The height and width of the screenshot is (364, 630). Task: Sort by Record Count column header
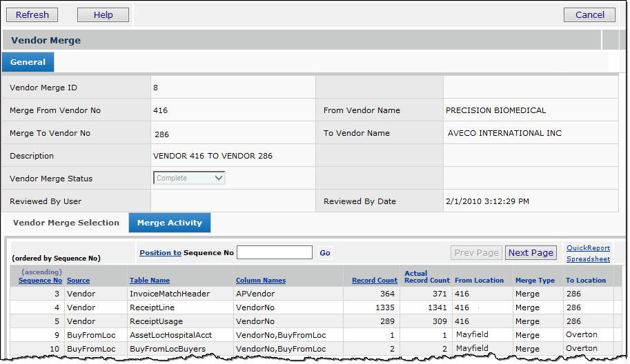click(374, 281)
